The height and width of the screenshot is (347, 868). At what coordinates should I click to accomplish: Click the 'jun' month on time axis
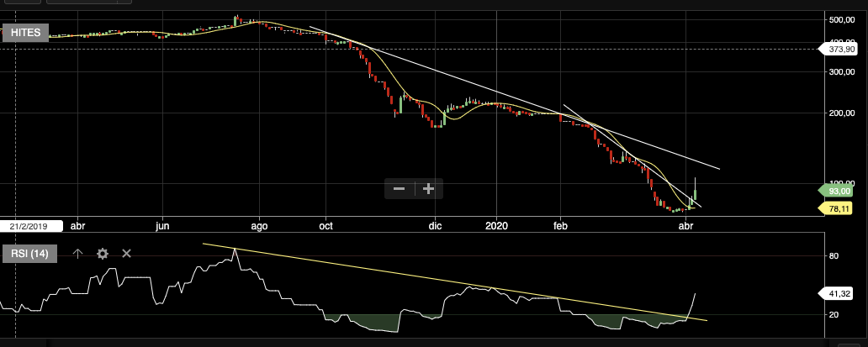tap(163, 226)
